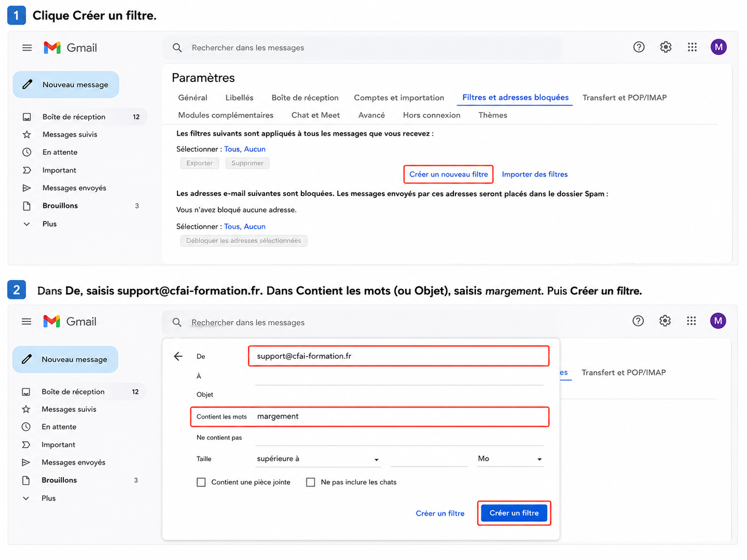The image size is (747, 560).
Task: Open the settings gear in step 2 screenshot
Action: coord(665,321)
